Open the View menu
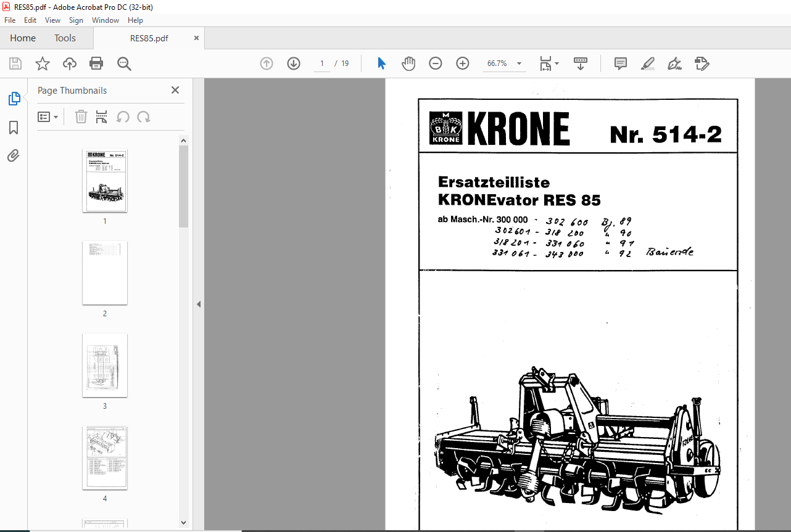Image resolution: width=791 pixels, height=532 pixels. click(x=52, y=20)
